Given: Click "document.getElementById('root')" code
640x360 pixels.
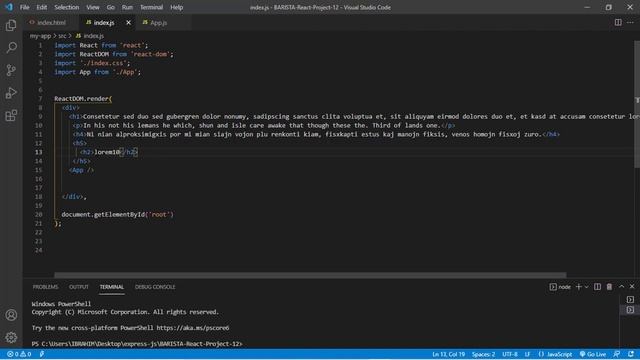Looking at the screenshot, I should (118, 214).
